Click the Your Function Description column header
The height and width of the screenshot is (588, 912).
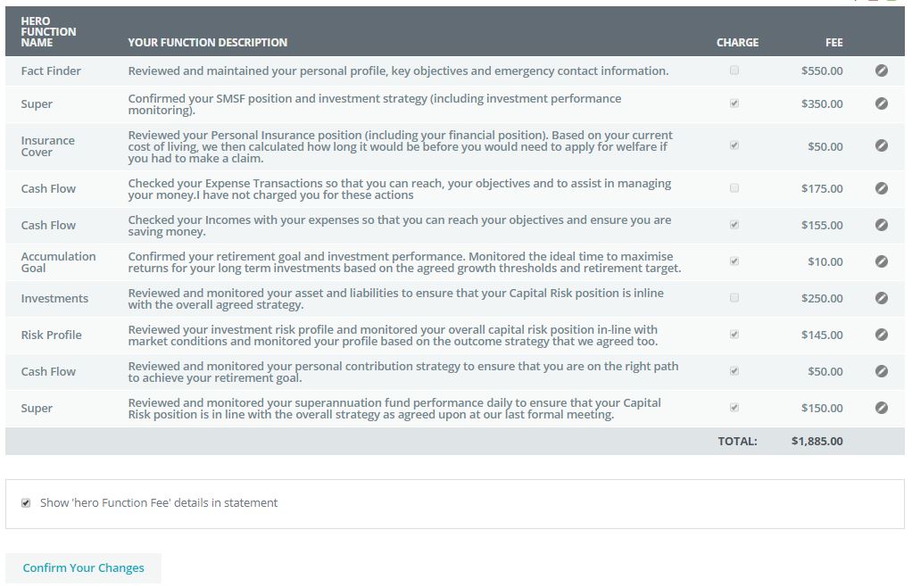coord(207,42)
